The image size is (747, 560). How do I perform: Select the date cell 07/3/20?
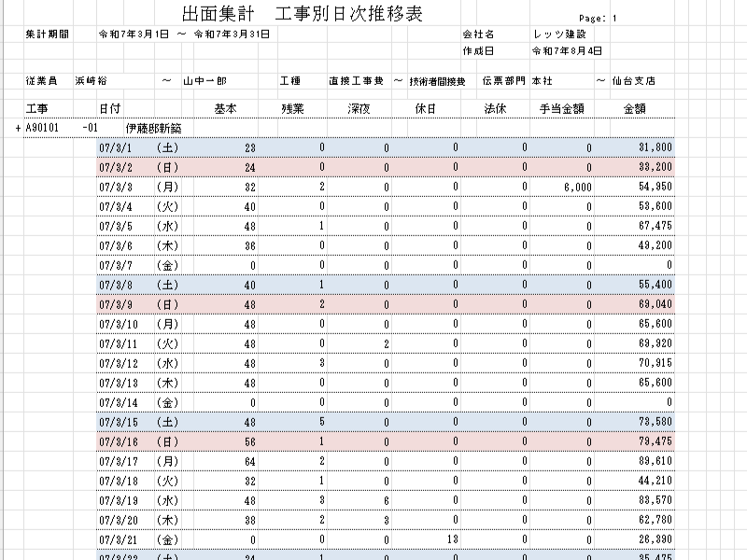coord(119,520)
